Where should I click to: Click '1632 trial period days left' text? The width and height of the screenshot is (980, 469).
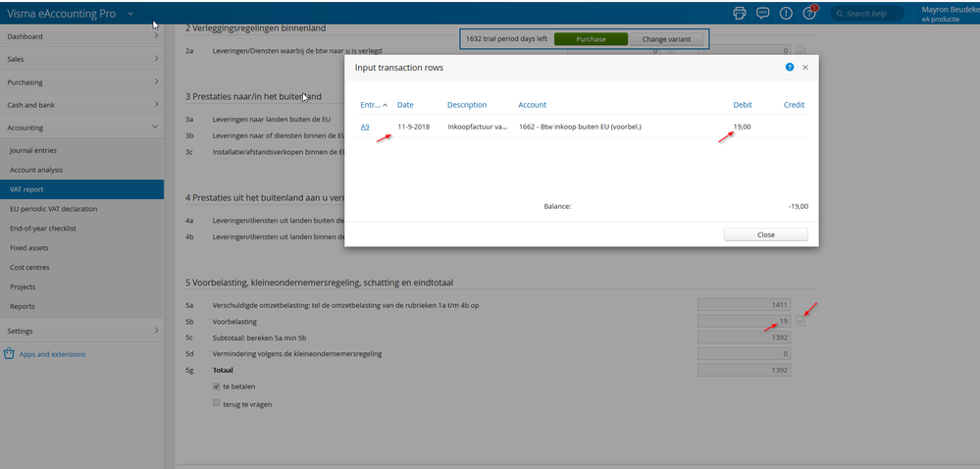506,39
